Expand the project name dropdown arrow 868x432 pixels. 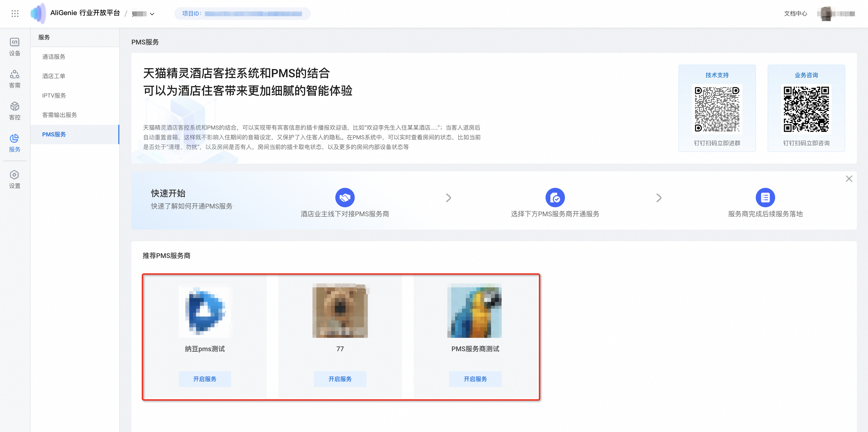click(152, 14)
